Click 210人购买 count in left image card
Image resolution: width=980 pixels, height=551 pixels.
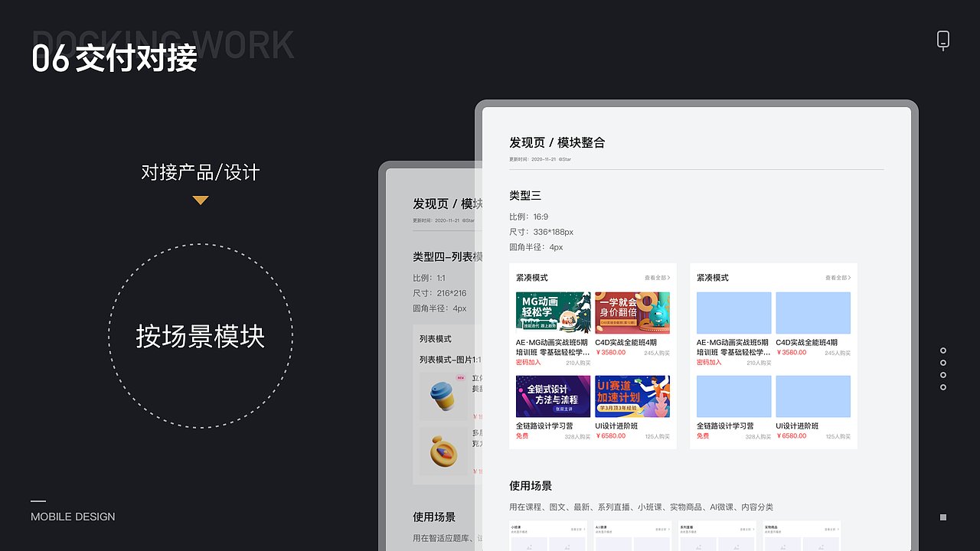point(578,363)
